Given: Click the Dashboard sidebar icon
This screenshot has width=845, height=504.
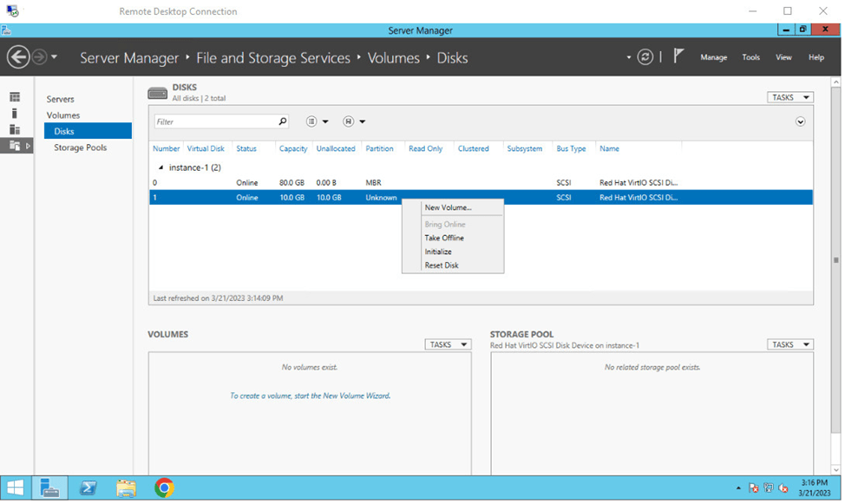Looking at the screenshot, I should (15, 97).
